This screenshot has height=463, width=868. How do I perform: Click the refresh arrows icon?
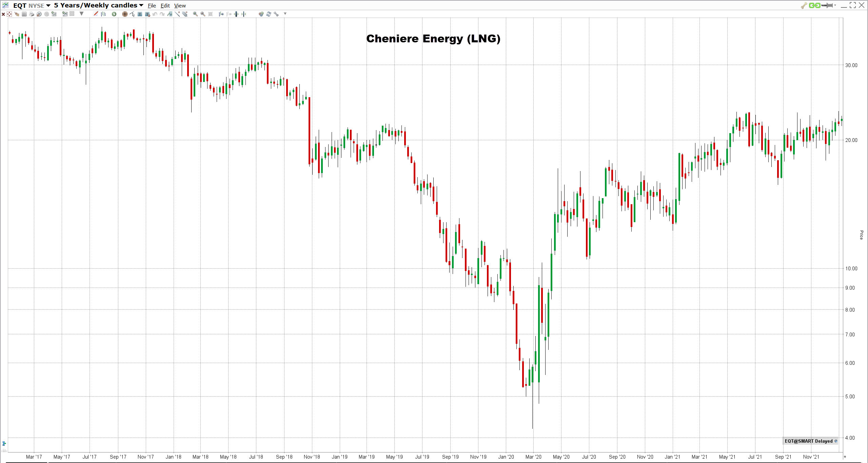coord(269,14)
